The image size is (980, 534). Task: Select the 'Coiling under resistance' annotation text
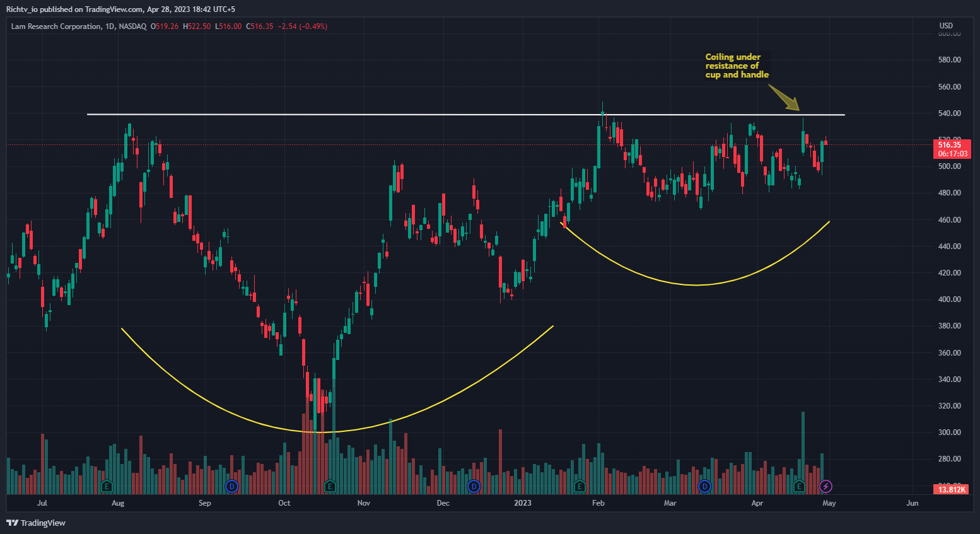click(x=737, y=66)
